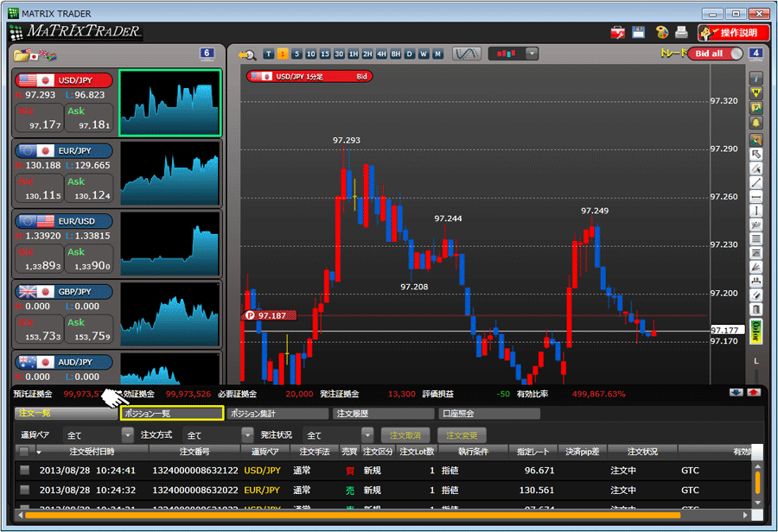Viewport: 778px width, 532px height.
Task: Select the Monthly (M) timeframe
Action: click(x=437, y=54)
